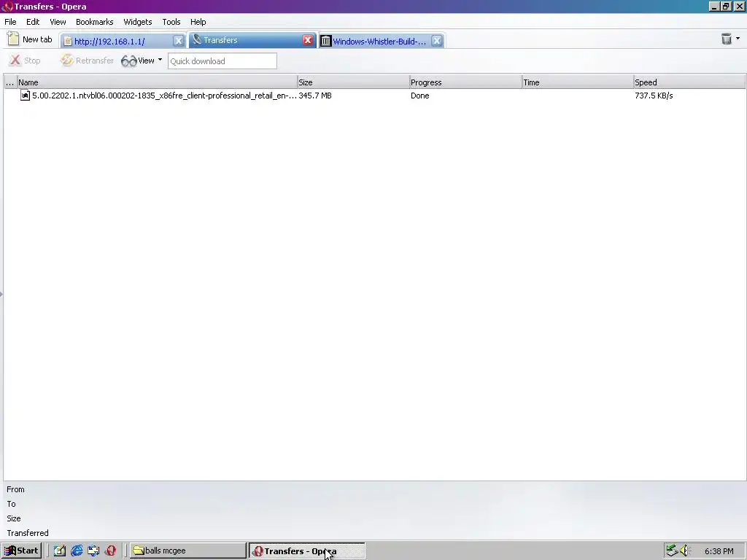Restore down the Opera window

[726, 6]
